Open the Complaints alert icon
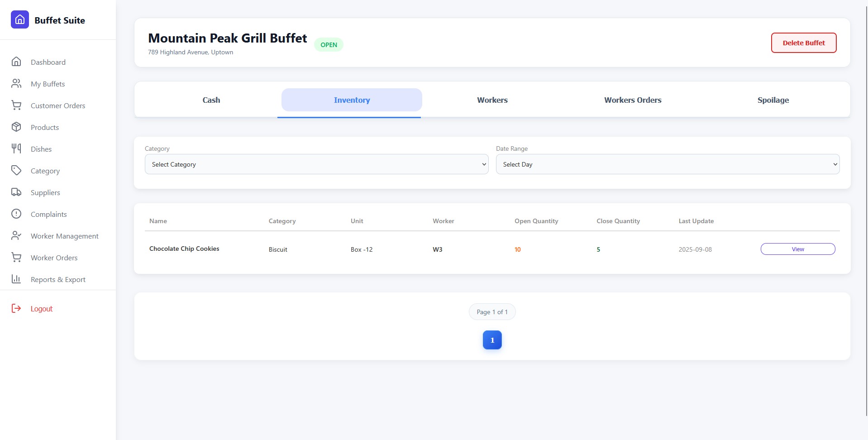 (x=16, y=214)
